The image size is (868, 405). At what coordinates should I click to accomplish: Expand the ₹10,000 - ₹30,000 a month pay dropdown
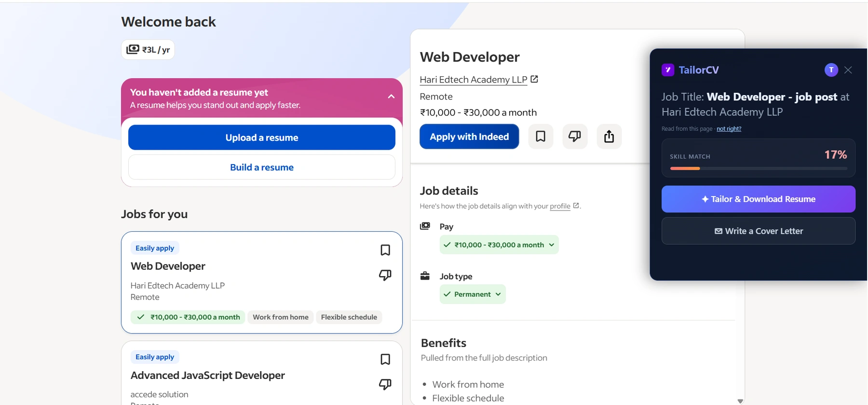(499, 245)
